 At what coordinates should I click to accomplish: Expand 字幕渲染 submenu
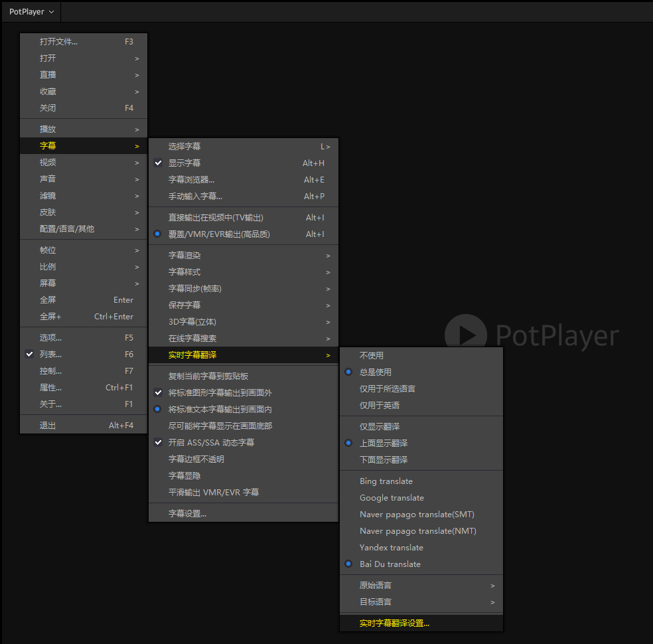(x=243, y=256)
